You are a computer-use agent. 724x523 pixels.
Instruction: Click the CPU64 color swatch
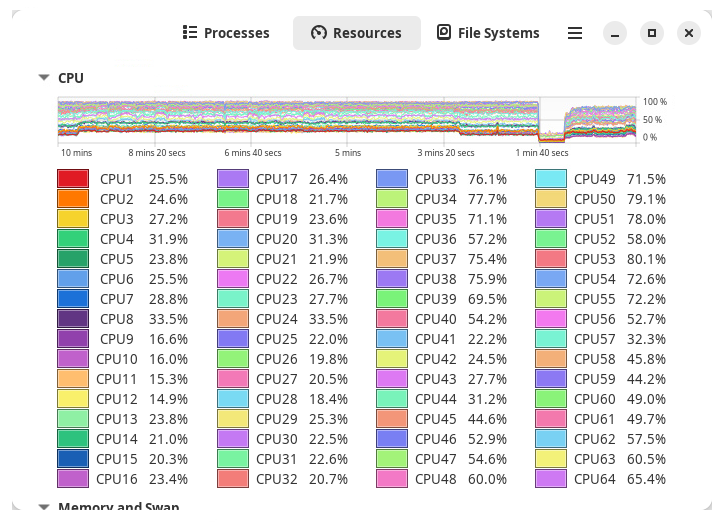coord(551,479)
